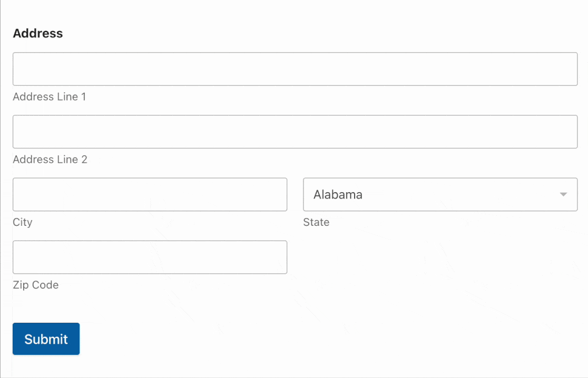Click the Address Line 1 label
588x378 pixels.
click(x=50, y=97)
